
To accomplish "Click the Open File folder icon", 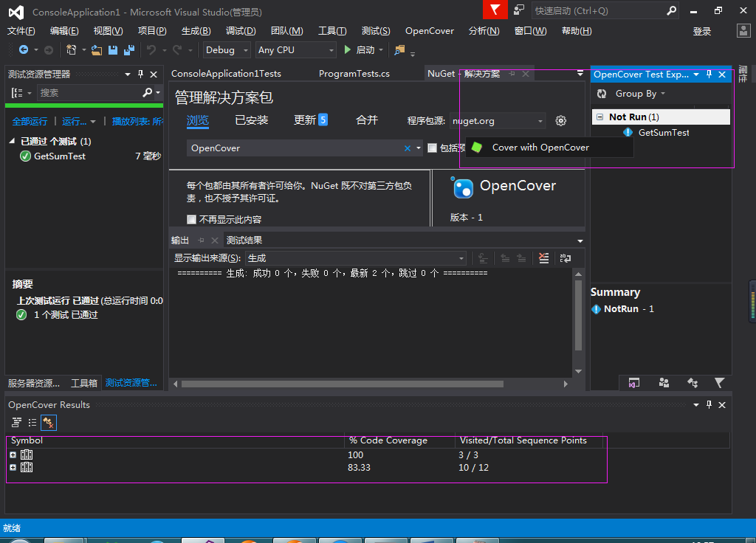I will (97, 50).
